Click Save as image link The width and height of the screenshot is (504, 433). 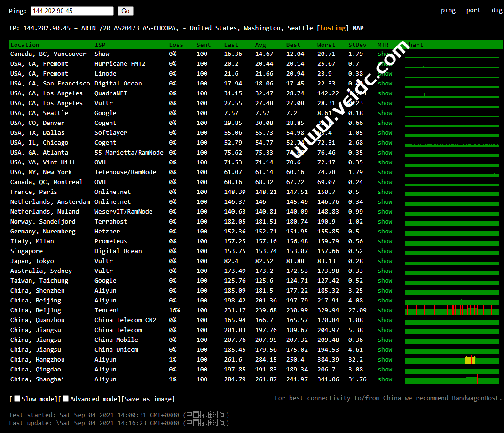click(x=148, y=399)
